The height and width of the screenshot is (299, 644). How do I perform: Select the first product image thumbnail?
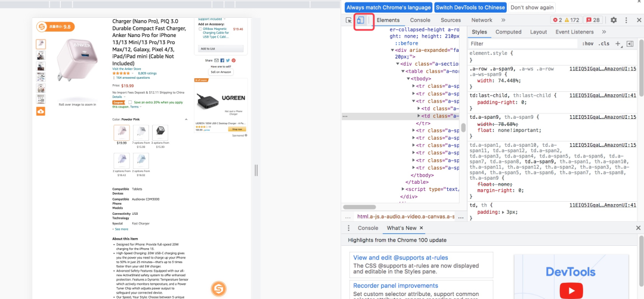41,44
